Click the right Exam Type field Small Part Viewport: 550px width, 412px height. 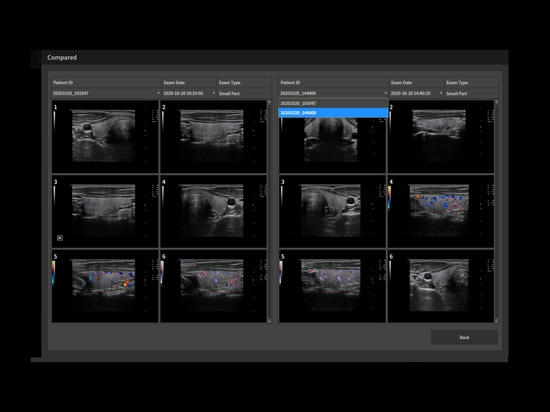471,93
